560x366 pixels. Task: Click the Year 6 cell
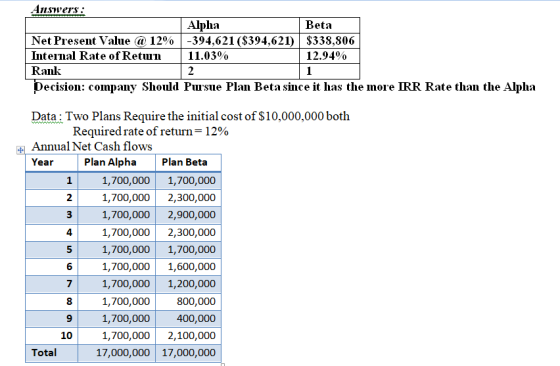[x=51, y=267]
